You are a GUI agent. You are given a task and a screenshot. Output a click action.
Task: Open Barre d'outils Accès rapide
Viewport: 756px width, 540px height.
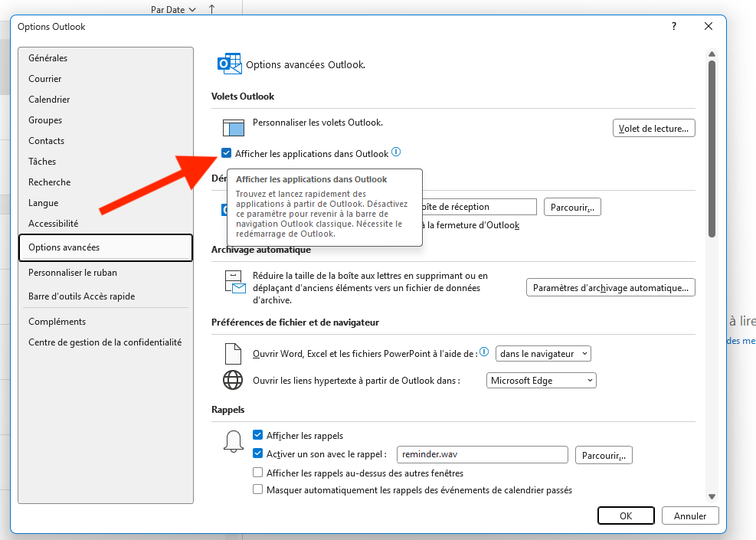coord(106,296)
